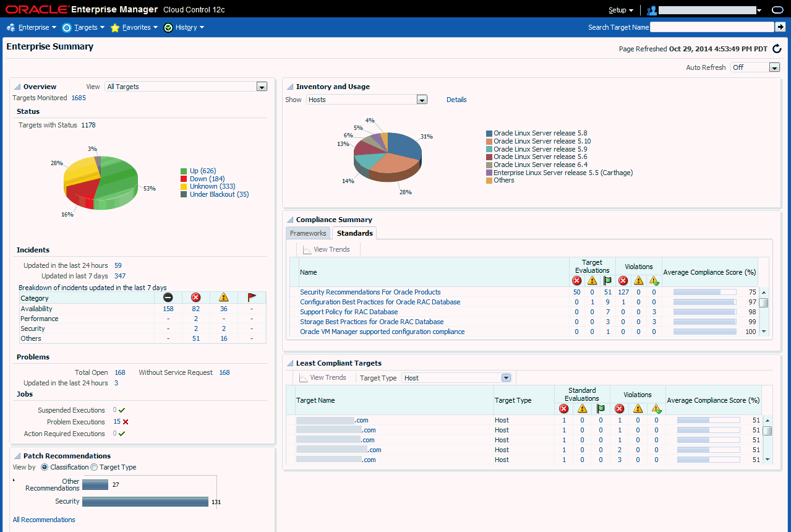Click the ORACLE logo in the header
Image resolution: width=791 pixels, height=532 pixels.
(36, 10)
